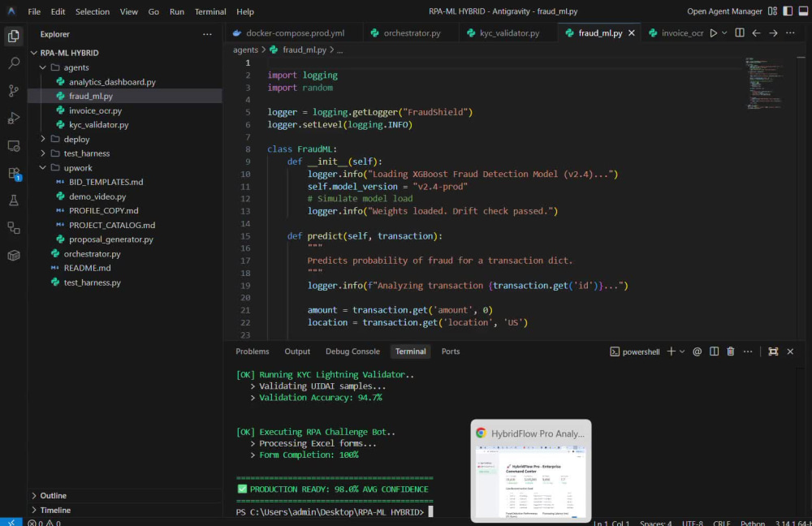Open the Terminal menu
The image size is (812, 526).
[x=210, y=11]
